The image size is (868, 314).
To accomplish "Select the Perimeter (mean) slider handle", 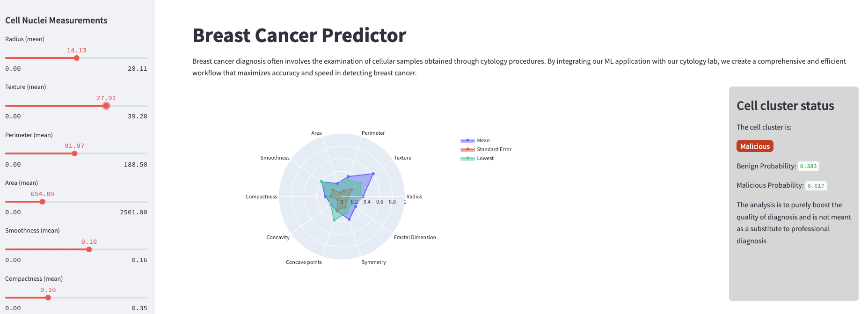I will pos(74,153).
